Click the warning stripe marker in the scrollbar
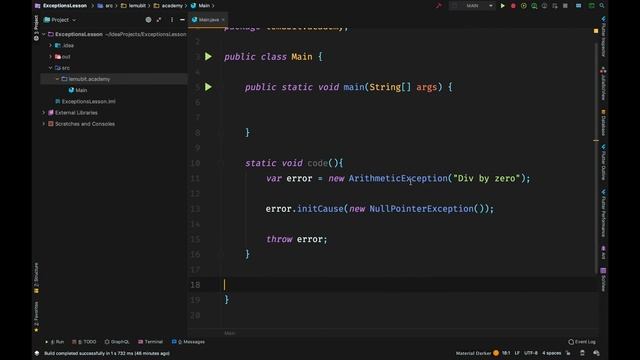This screenshot has height=360, width=640. coord(596,140)
